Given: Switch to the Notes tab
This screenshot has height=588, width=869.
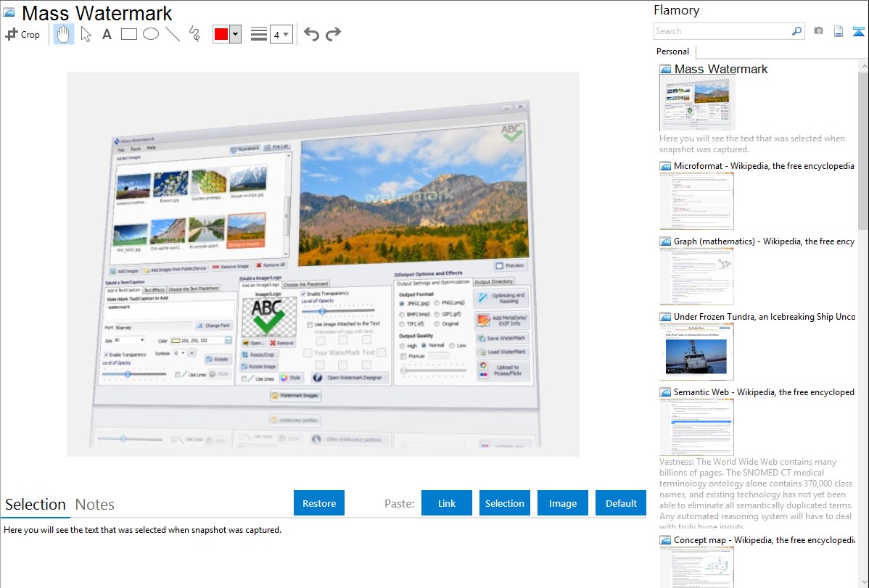Looking at the screenshot, I should click(95, 505).
